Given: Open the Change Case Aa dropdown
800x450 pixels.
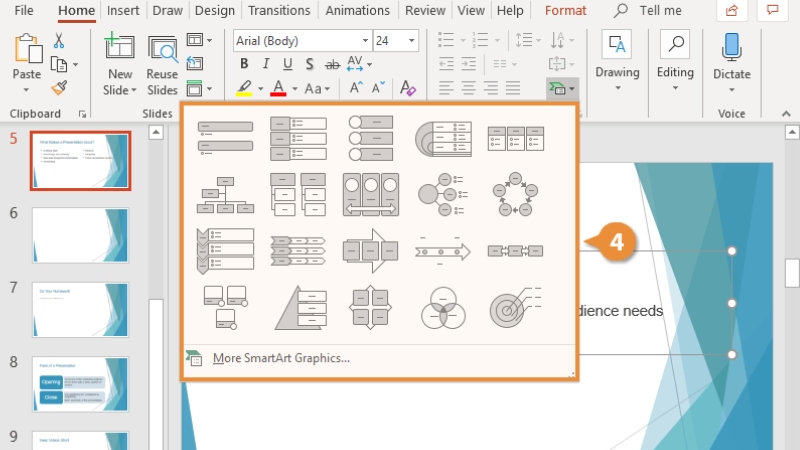Looking at the screenshot, I should tap(317, 89).
